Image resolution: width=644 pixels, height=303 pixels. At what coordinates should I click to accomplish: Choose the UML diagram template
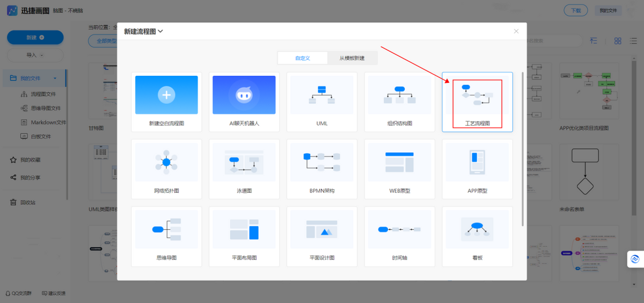322,102
